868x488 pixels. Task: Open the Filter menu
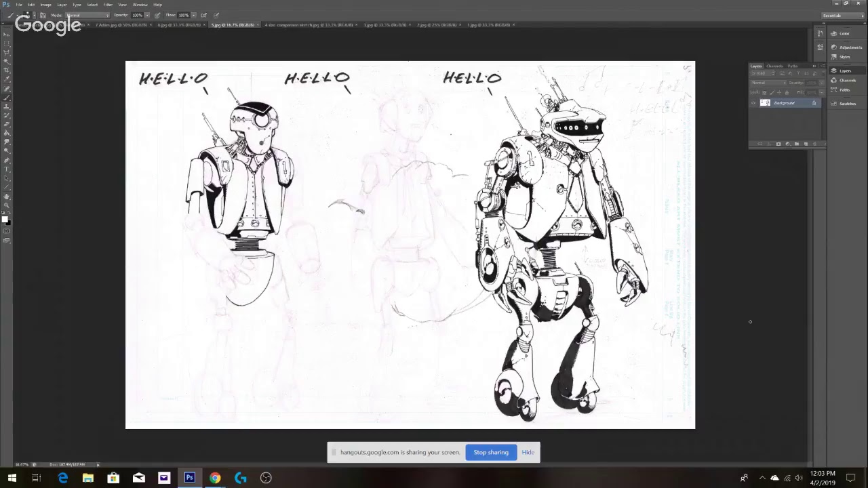pyautogui.click(x=108, y=5)
